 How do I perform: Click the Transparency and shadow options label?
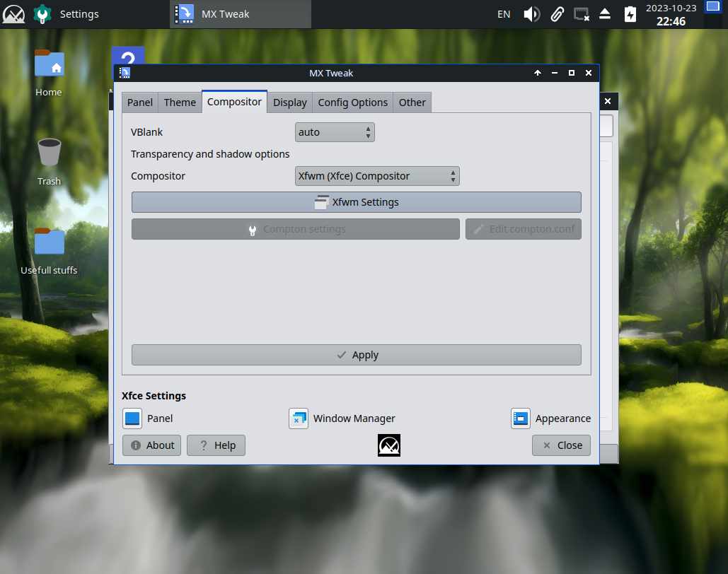pyautogui.click(x=210, y=154)
